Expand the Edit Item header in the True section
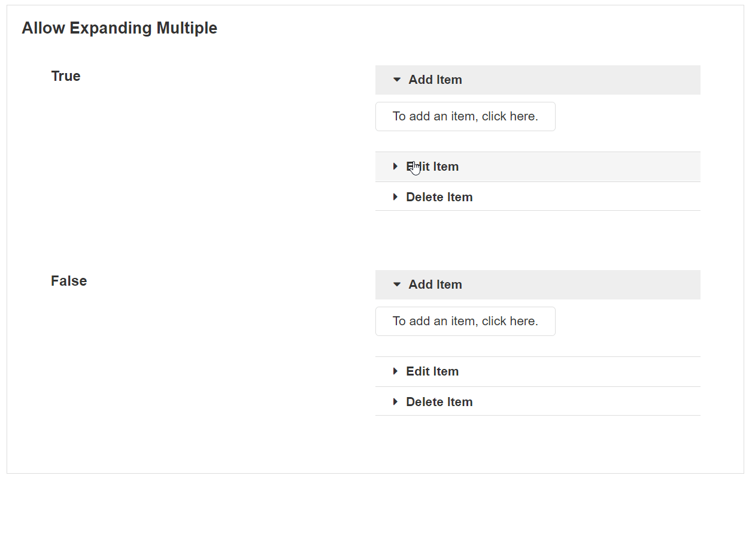Image resolution: width=752 pixels, height=560 pixels. coord(538,167)
